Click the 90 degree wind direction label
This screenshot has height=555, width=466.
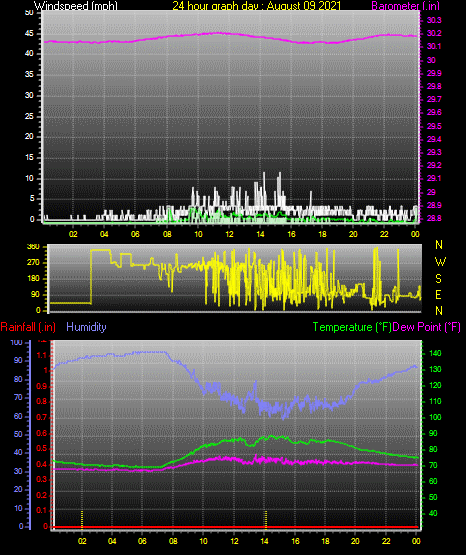(36, 294)
